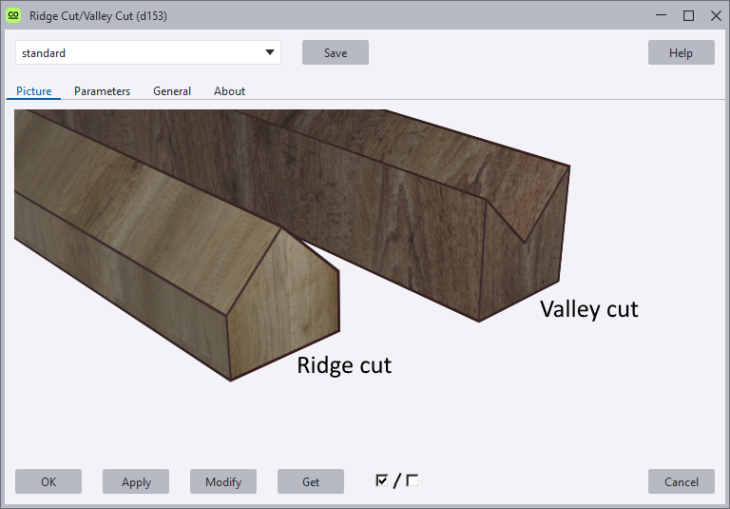
Task: Open Help for Ridge Cut/Valley Cut
Action: point(681,53)
